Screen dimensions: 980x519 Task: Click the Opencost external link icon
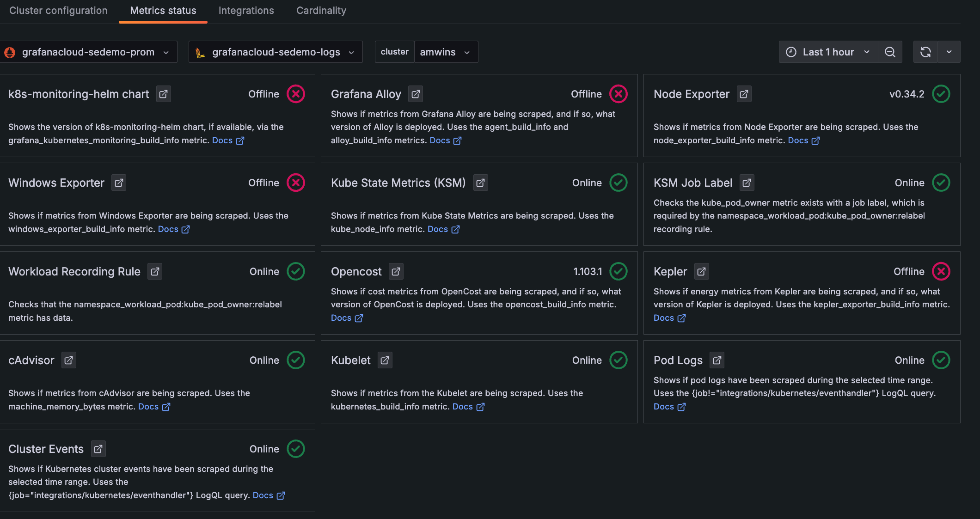tap(396, 271)
